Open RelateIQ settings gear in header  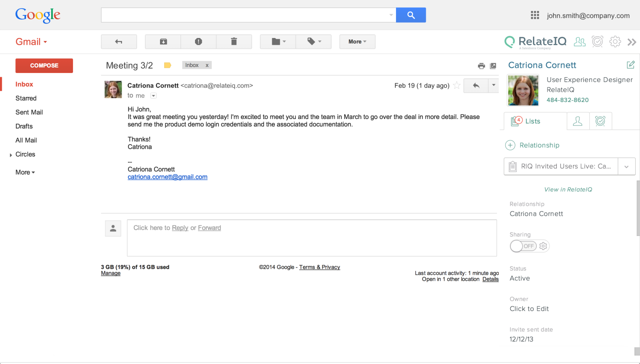tap(615, 41)
